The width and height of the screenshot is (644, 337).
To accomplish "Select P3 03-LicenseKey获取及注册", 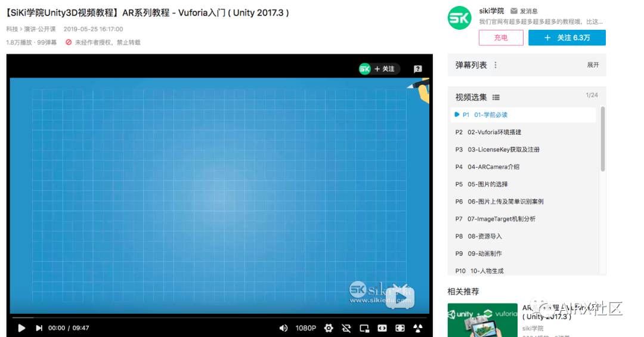I will [x=524, y=150].
